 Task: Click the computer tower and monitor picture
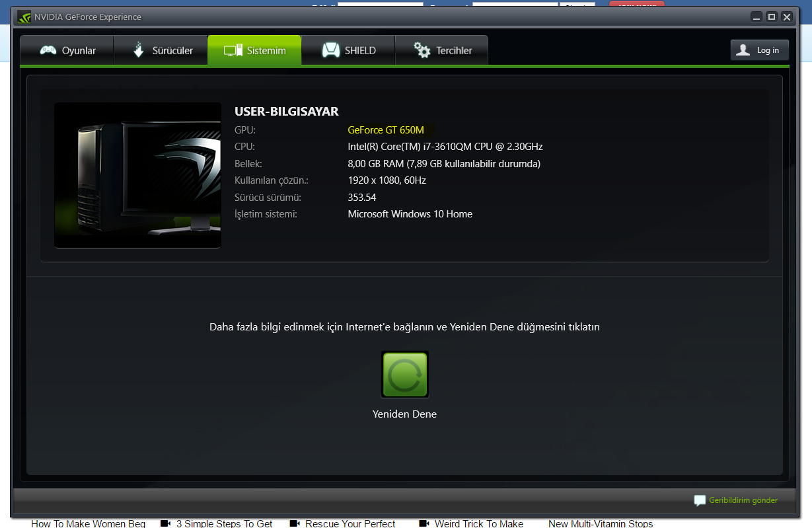137,175
